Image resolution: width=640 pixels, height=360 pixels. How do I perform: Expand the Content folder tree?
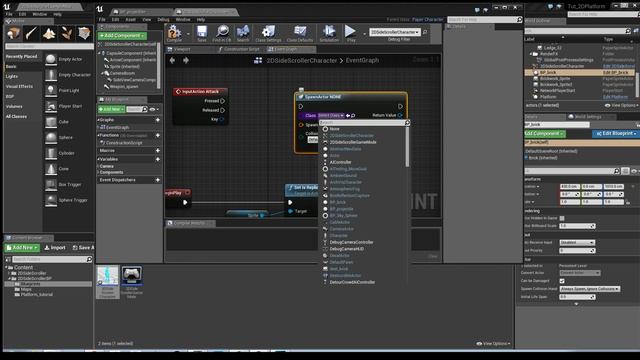(x=7, y=267)
